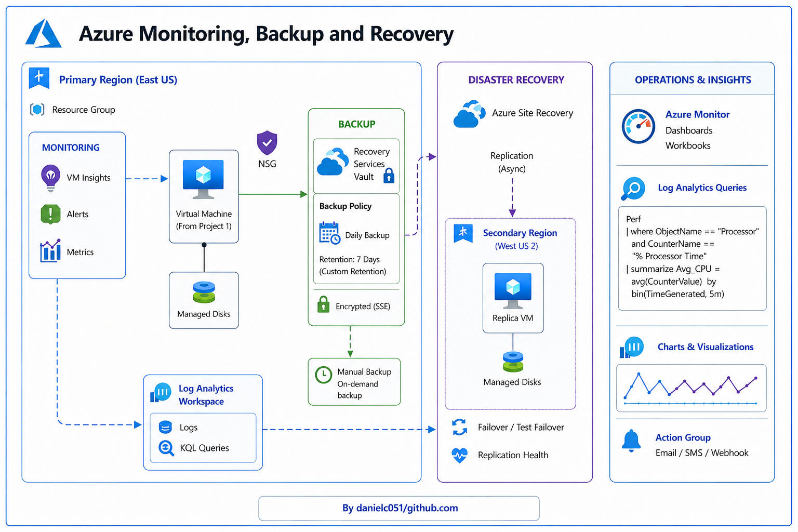
Task: Click the Encrypted (SSE) label
Action: pos(363,306)
